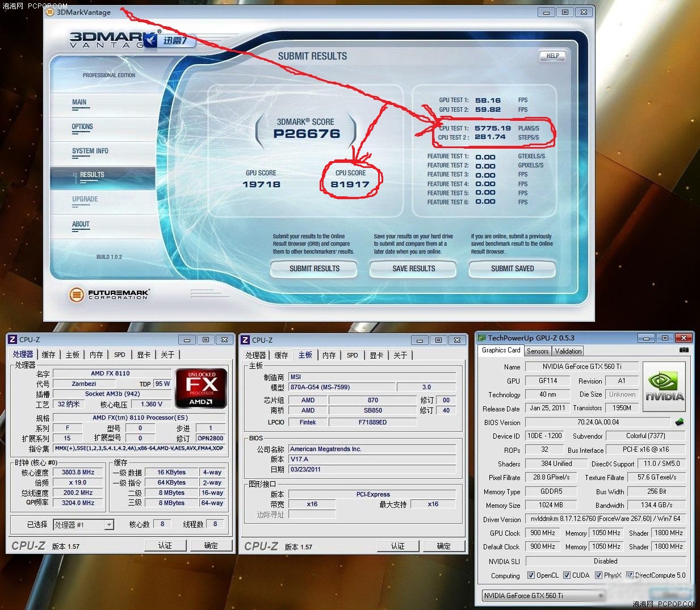The height and width of the screenshot is (610, 700).
Task: Click the GPU name field in GPU-Z
Action: click(582, 367)
